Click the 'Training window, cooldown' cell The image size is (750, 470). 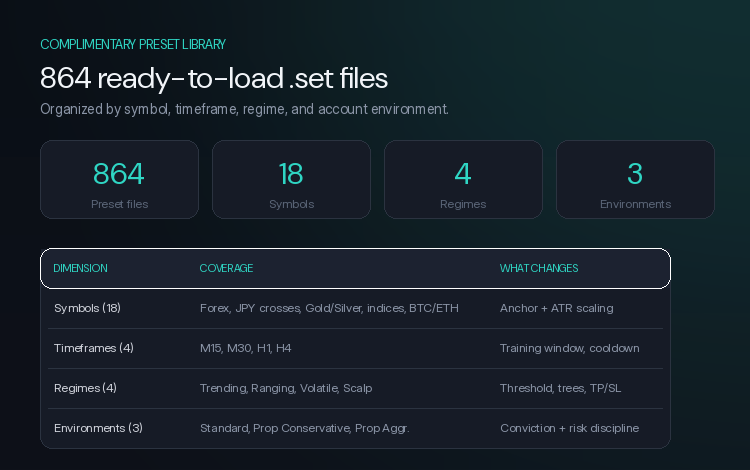pyautogui.click(x=570, y=348)
